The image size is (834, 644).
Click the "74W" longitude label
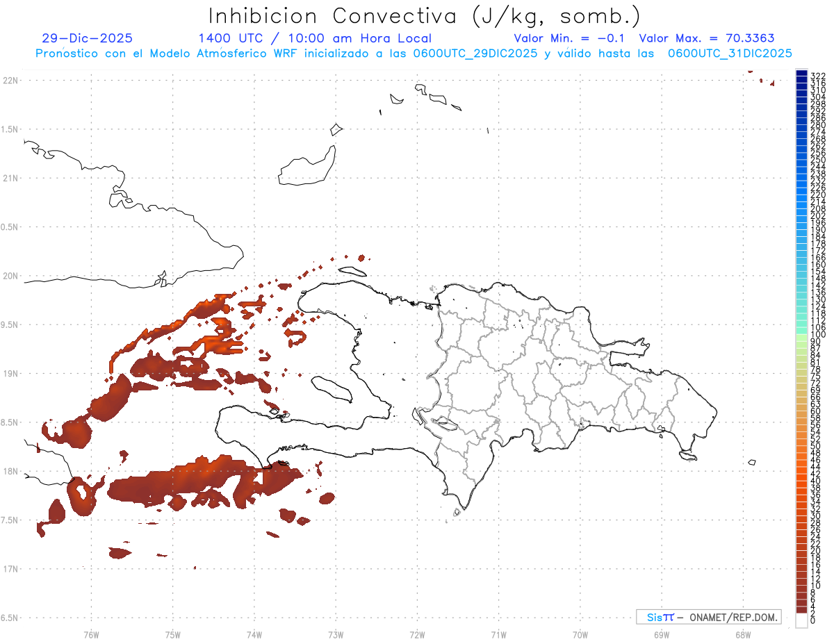pos(254,634)
